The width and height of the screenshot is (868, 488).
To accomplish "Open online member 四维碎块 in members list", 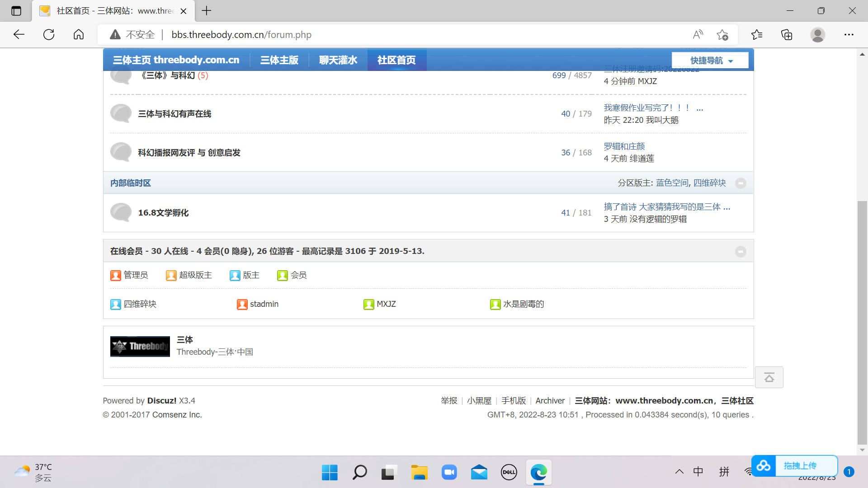I will tap(140, 304).
